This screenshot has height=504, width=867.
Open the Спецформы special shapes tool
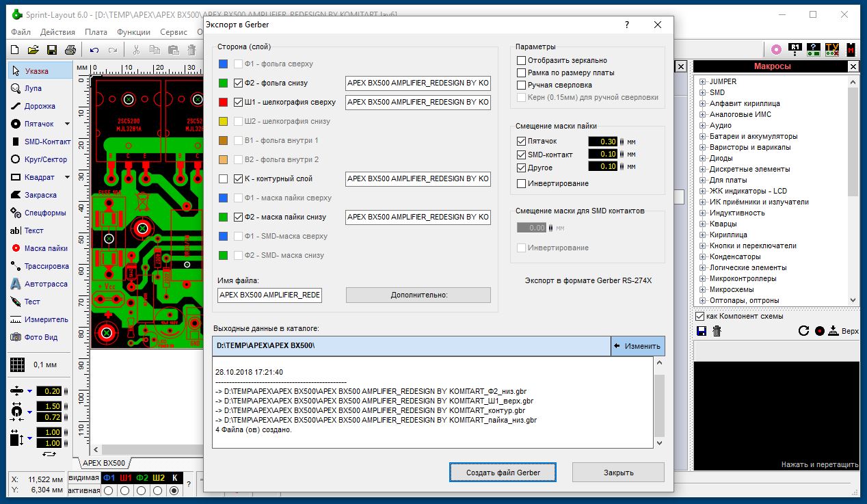pos(40,213)
